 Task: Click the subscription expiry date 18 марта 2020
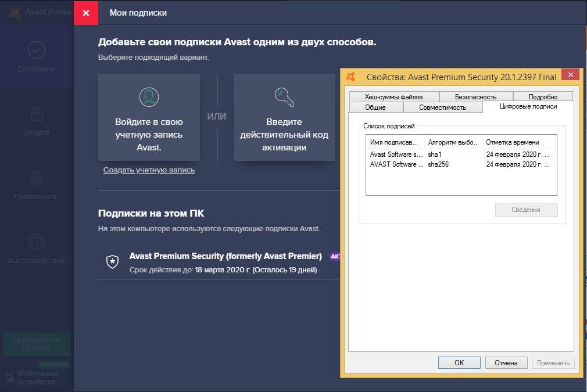tap(223, 269)
